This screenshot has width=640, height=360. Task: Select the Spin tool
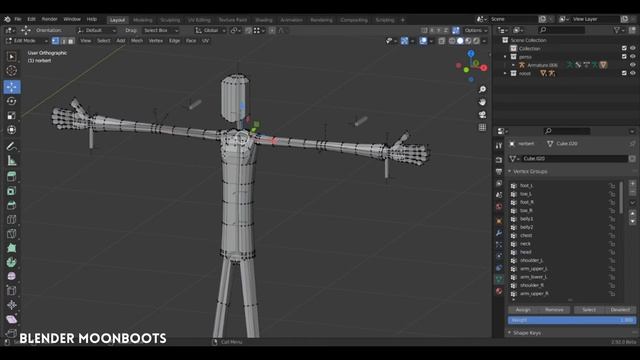point(11,262)
